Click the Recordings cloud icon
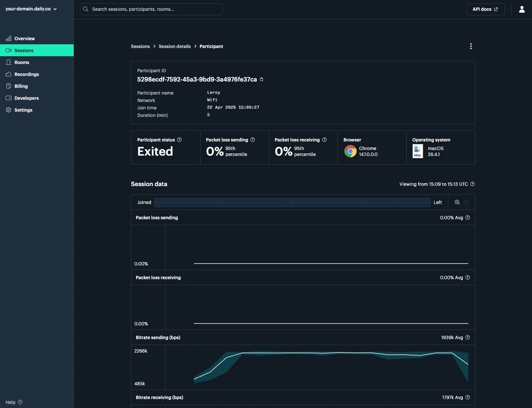The width and height of the screenshot is (532, 408). pos(9,74)
